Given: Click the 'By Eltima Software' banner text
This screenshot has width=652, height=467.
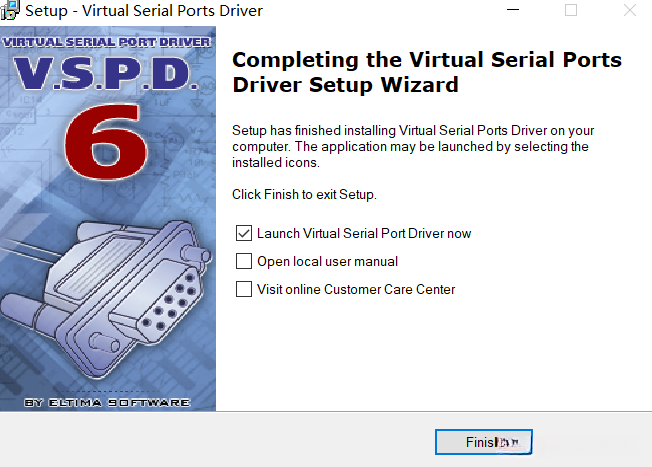Looking at the screenshot, I should click(108, 402).
